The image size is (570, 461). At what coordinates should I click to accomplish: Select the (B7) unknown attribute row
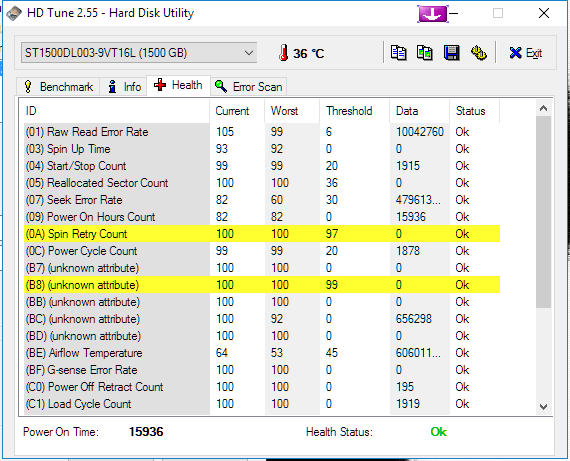tap(262, 268)
